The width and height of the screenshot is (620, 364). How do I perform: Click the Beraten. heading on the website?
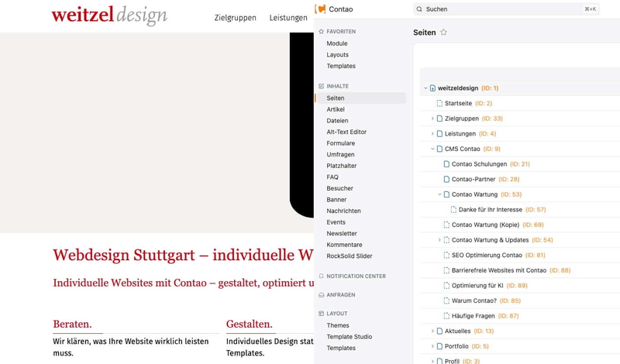click(72, 324)
